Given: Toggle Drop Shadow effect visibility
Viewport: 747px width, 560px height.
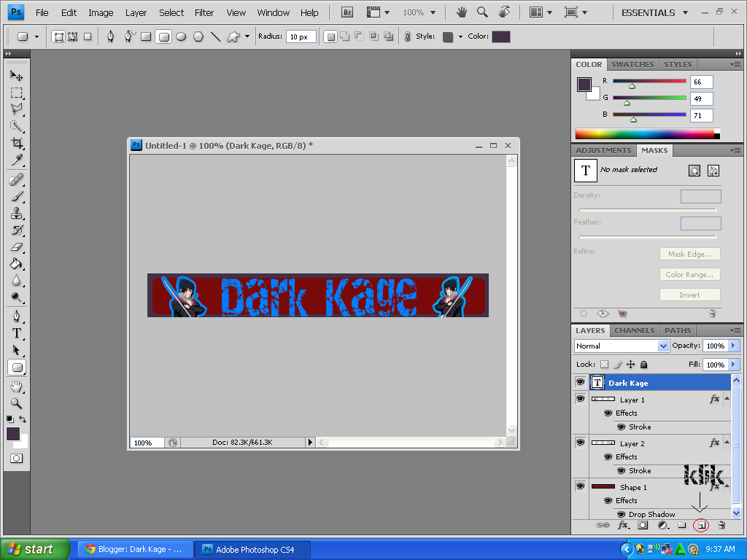Looking at the screenshot, I should pyautogui.click(x=622, y=514).
